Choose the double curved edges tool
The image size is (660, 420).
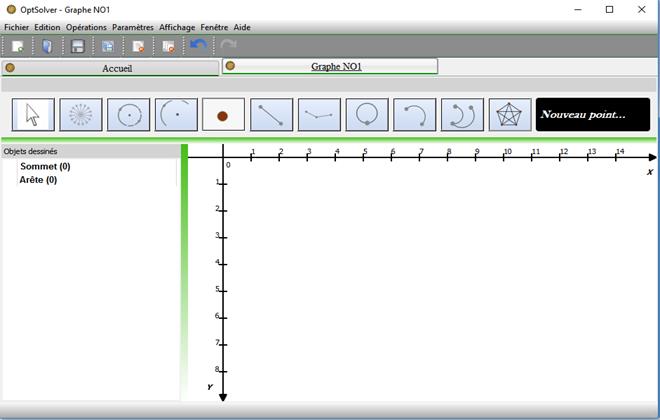[463, 114]
